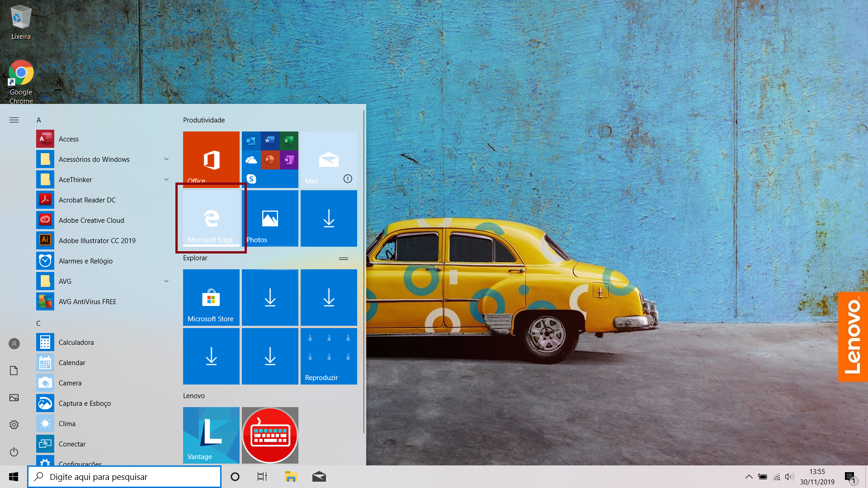
Task: Open the Photos tile
Action: [270, 218]
